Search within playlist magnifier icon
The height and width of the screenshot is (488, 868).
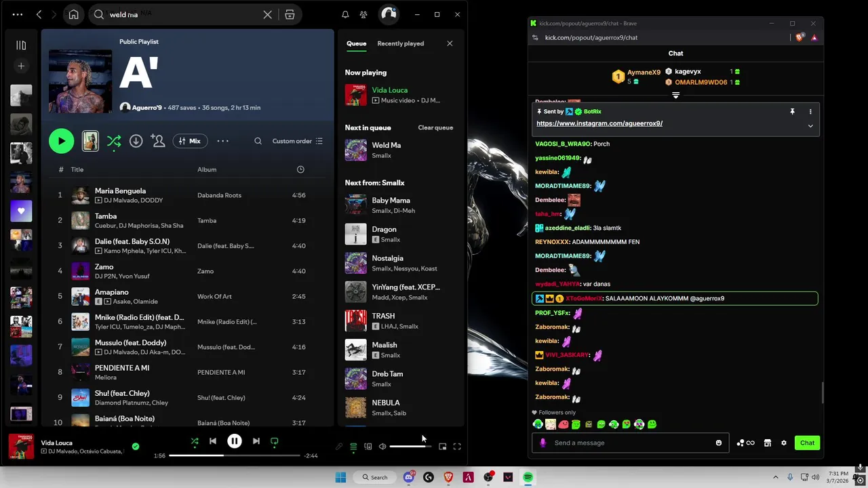258,141
